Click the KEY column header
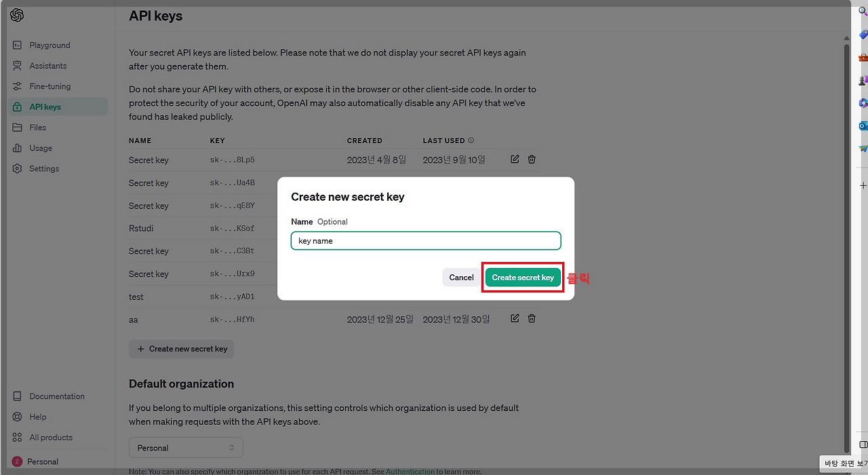Image resolution: width=868 pixels, height=475 pixels. [x=217, y=140]
